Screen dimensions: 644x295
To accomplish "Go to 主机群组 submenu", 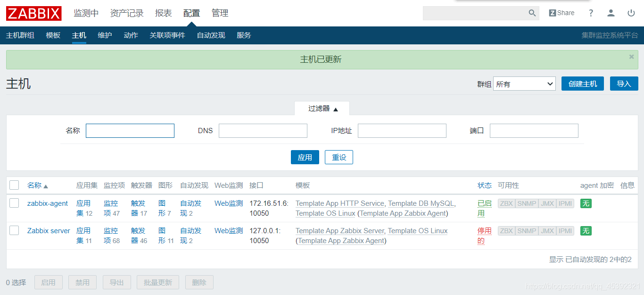I will point(20,35).
